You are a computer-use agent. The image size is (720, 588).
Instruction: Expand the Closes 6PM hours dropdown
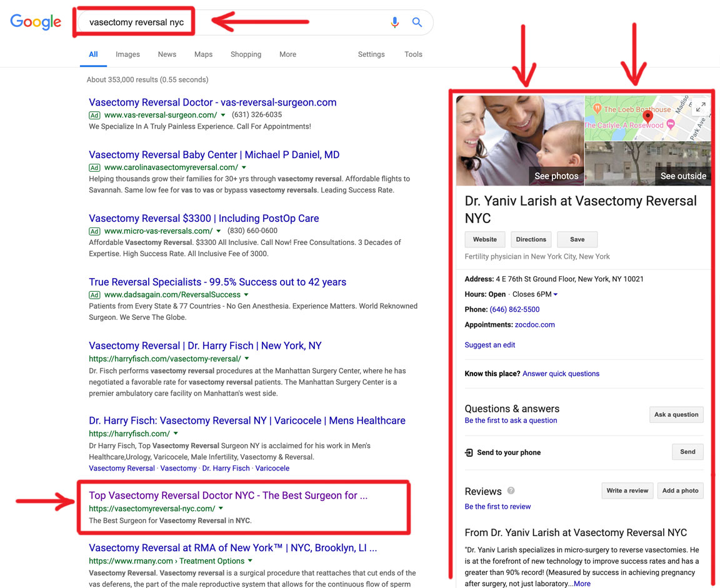click(x=556, y=295)
